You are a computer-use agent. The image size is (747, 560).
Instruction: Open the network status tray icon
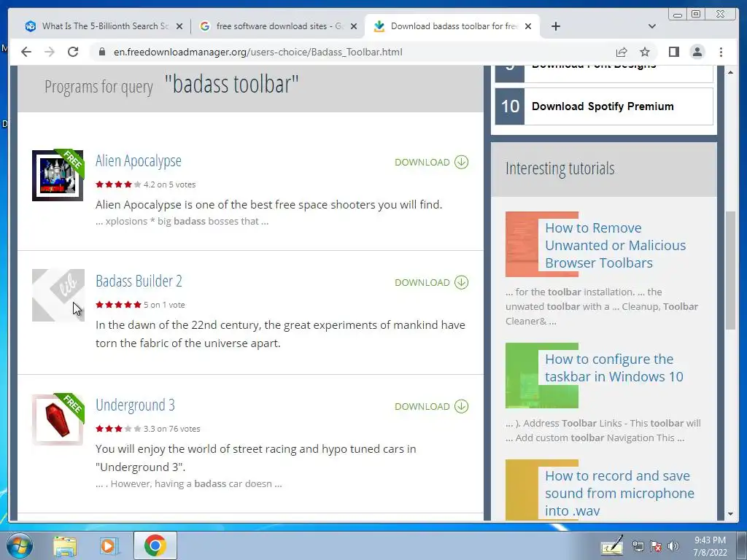[x=638, y=547]
